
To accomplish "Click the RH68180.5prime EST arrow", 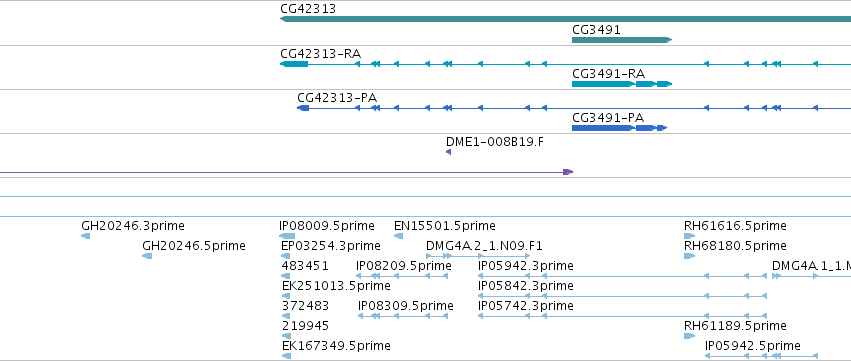I will tap(689, 256).
